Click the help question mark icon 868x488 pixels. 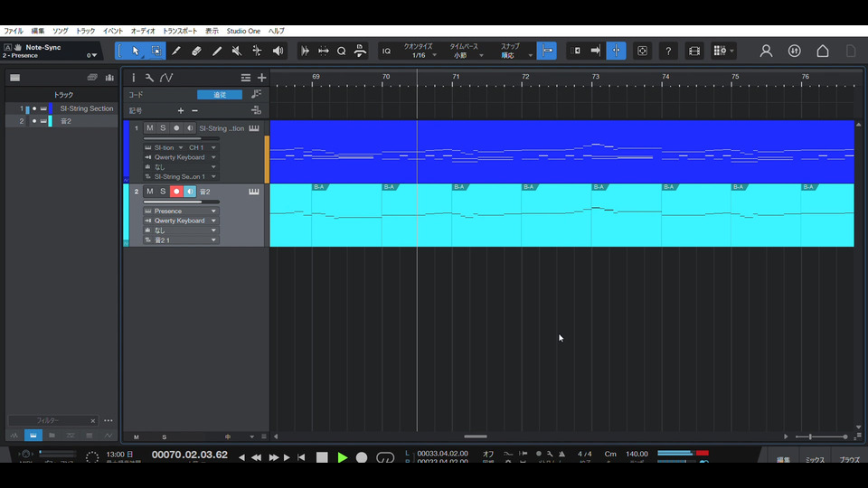668,52
